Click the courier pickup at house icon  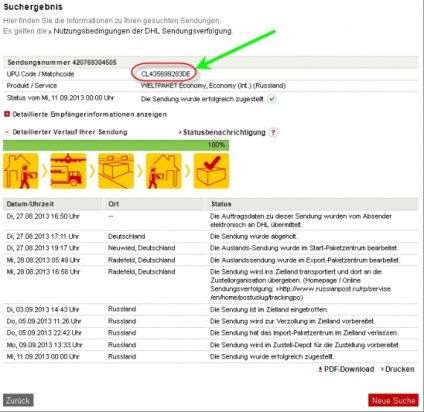[x=21, y=171]
